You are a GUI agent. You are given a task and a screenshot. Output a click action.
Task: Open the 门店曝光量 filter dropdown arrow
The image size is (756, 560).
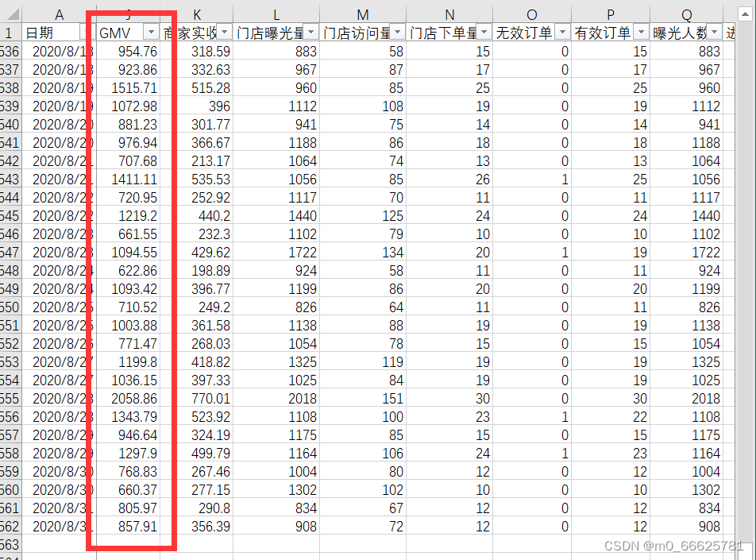click(x=311, y=33)
